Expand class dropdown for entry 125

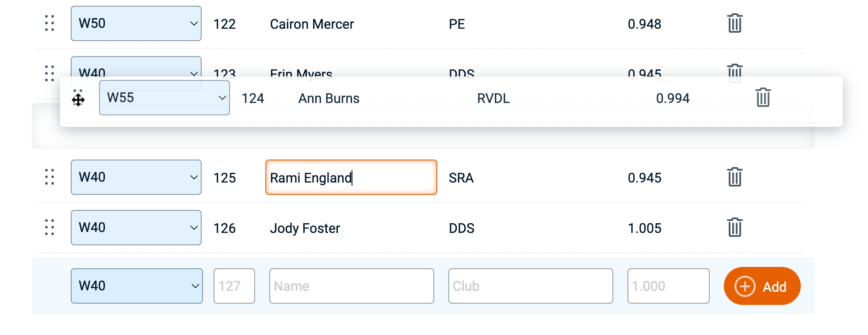136,177
